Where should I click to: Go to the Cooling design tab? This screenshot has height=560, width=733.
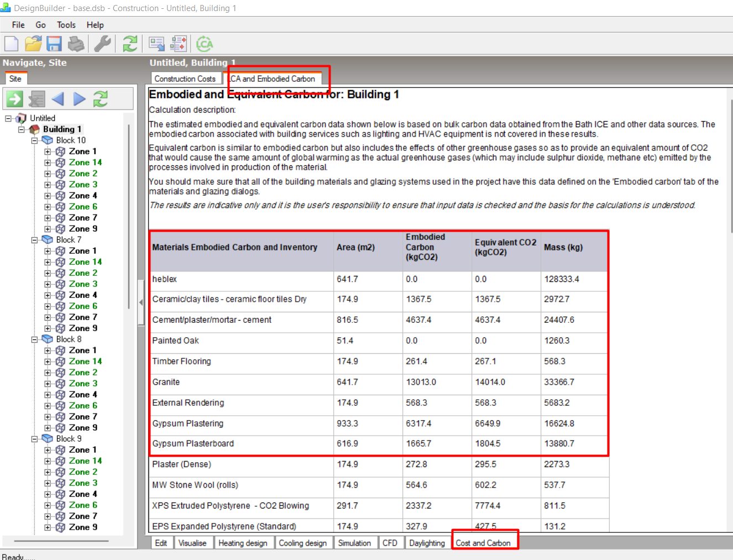pos(303,543)
